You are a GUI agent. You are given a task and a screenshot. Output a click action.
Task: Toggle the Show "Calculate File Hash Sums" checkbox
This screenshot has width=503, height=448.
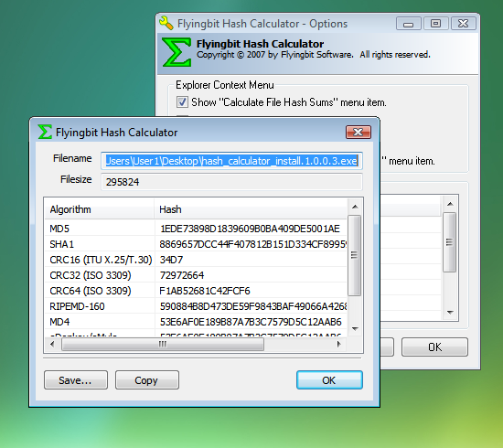click(x=182, y=102)
